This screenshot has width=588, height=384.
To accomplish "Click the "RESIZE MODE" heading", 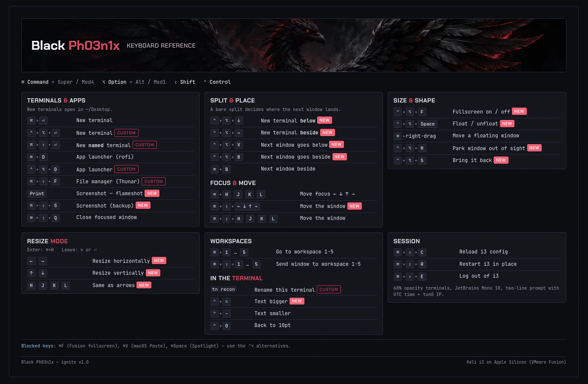I will 48,241.
